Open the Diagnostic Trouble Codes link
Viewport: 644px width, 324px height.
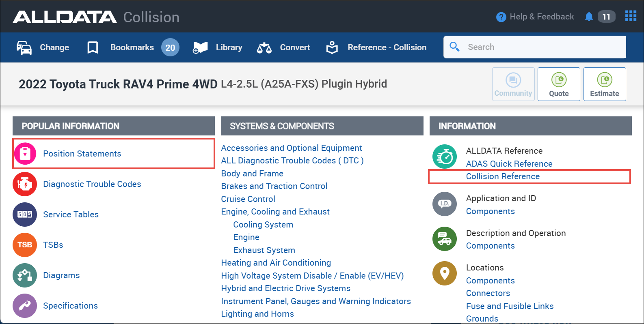pyautogui.click(x=92, y=184)
